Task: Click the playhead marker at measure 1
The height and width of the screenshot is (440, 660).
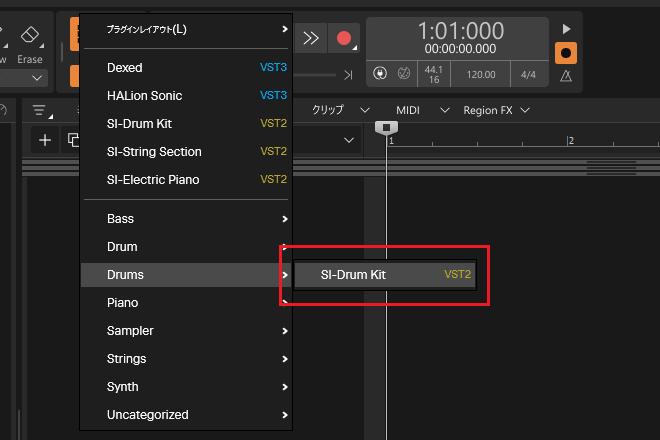Action: [x=386, y=128]
